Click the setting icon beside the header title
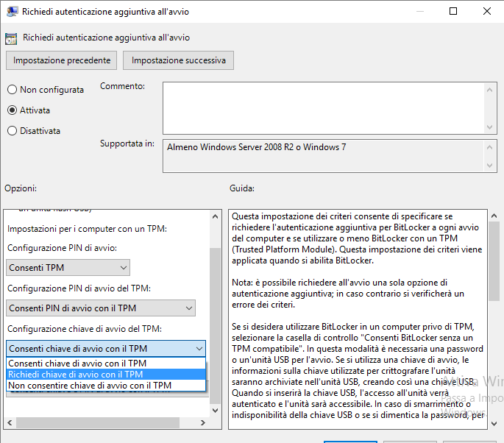 tap(11, 38)
